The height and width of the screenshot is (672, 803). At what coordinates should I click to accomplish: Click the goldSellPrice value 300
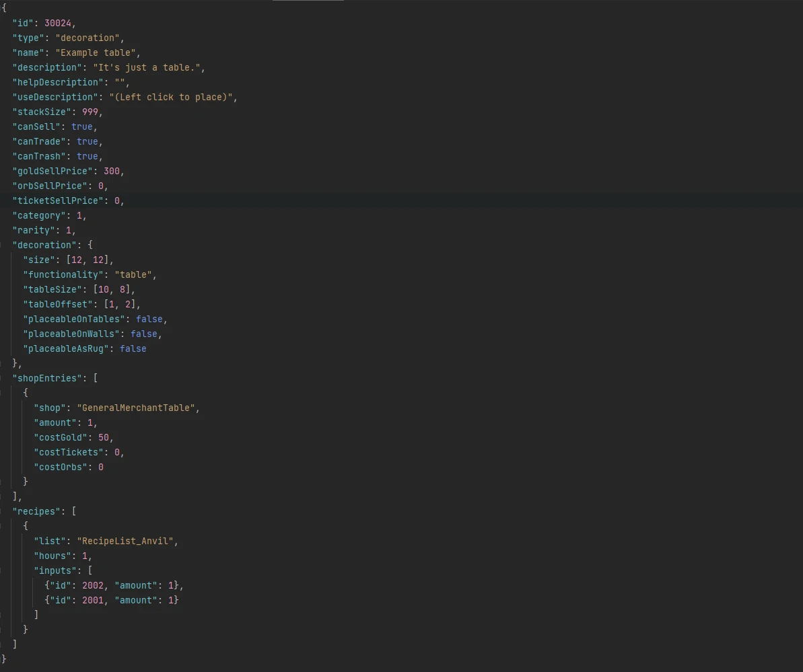point(112,171)
